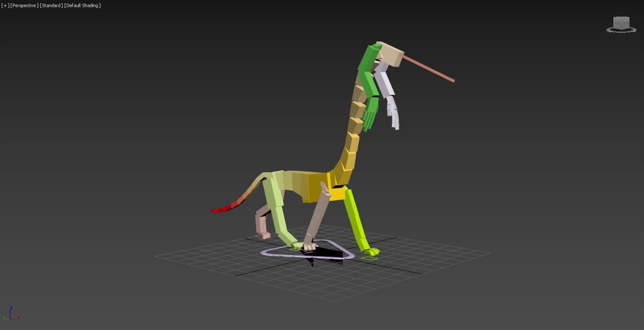The height and width of the screenshot is (330, 644).
Task: Open the [Default Shading] shading dropdown
Action: [x=82, y=5]
